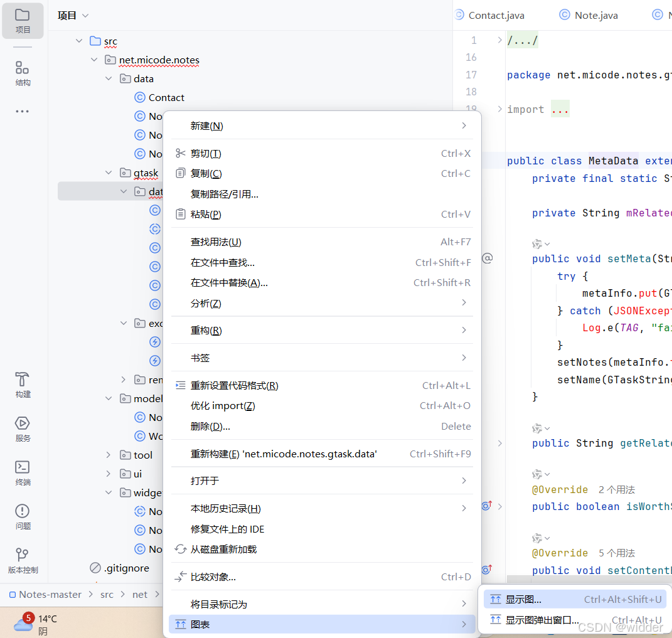Image resolution: width=672 pixels, height=638 pixels.
Task: Click the intention actions icon above setMeta method
Action: 536,244
